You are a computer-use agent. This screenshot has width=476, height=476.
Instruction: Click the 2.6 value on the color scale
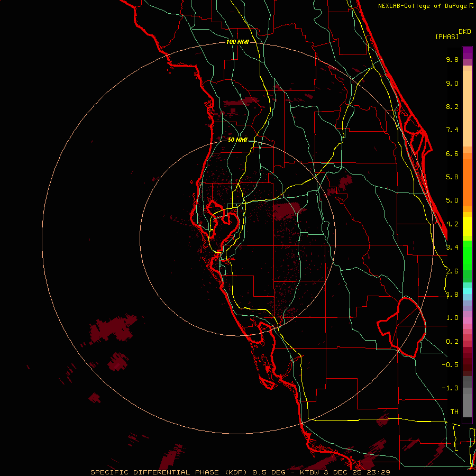[x=452, y=271]
